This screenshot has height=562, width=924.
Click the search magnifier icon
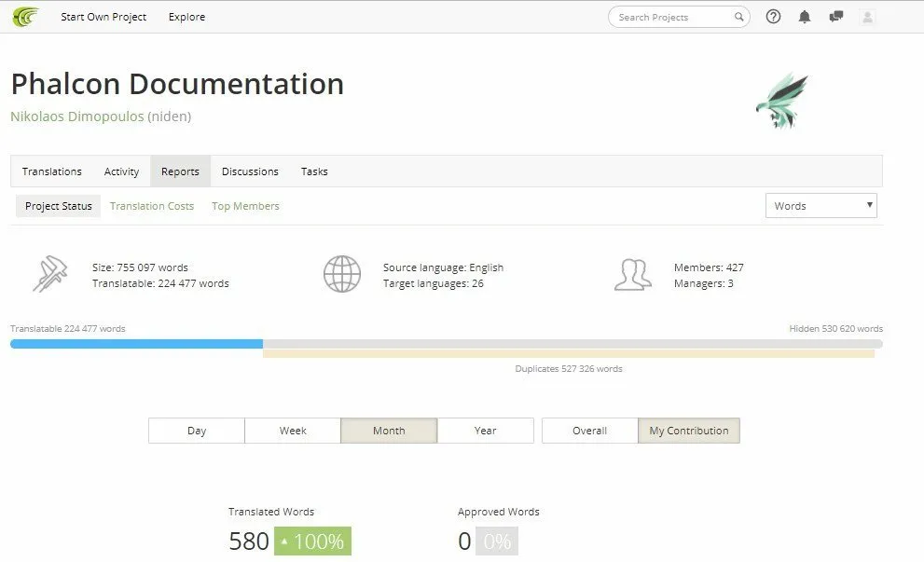click(738, 17)
